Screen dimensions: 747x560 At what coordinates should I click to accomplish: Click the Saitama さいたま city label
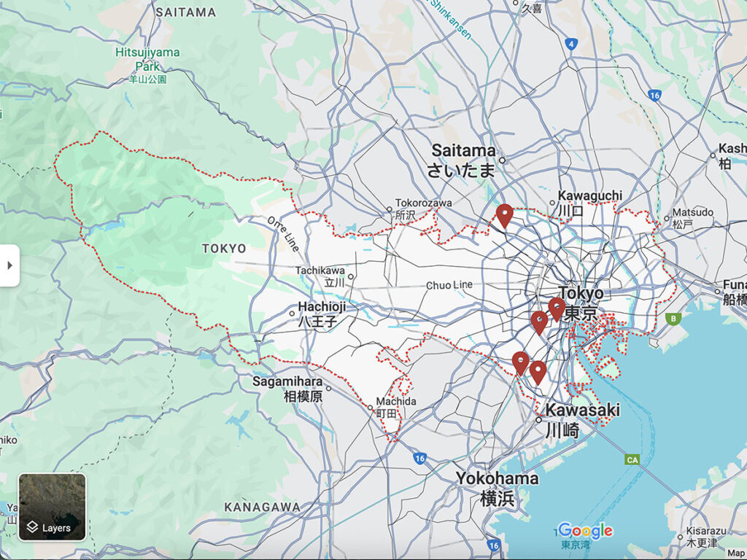(x=463, y=160)
